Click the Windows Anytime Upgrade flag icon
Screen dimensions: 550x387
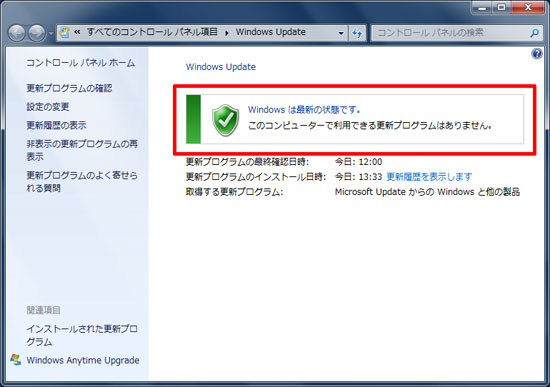point(15,360)
